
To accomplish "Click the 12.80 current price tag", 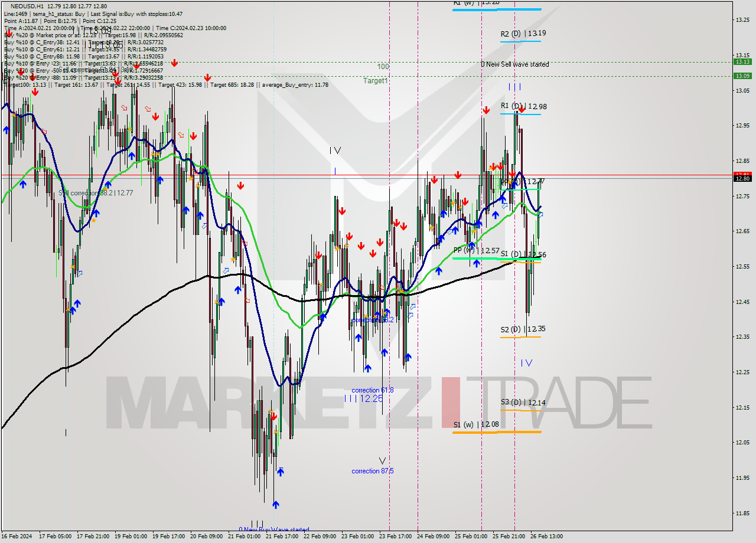I will pyautogui.click(x=742, y=178).
